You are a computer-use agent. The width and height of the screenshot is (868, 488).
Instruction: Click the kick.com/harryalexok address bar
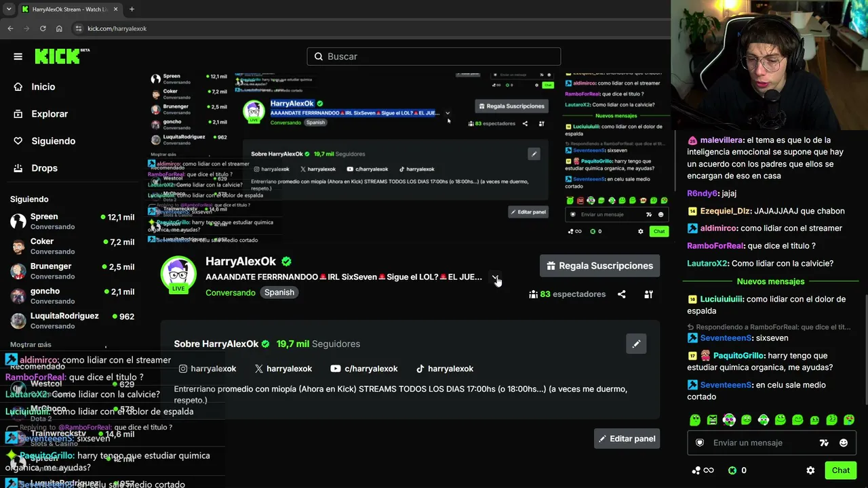coord(372,28)
